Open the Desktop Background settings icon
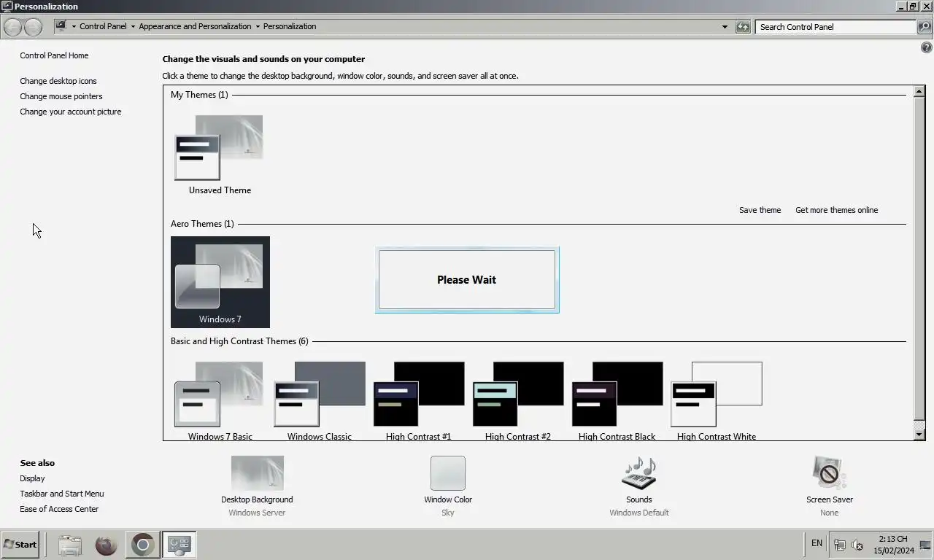Screen dimensions: 934x560 [x=257, y=474]
